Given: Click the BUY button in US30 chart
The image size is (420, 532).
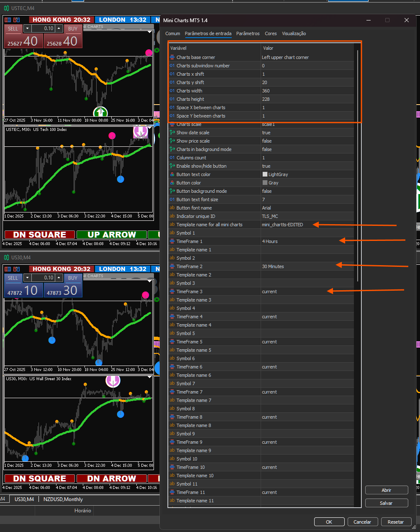Looking at the screenshot, I should click(73, 278).
